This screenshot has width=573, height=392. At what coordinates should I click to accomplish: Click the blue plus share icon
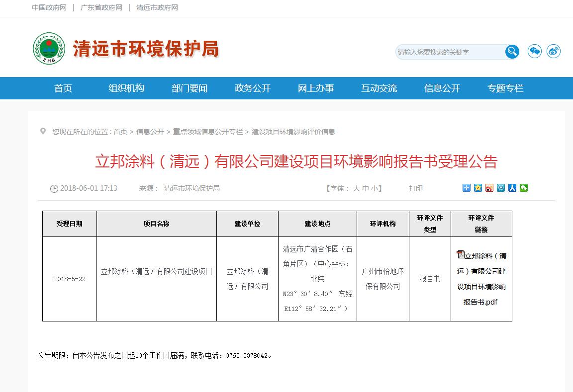(x=467, y=188)
